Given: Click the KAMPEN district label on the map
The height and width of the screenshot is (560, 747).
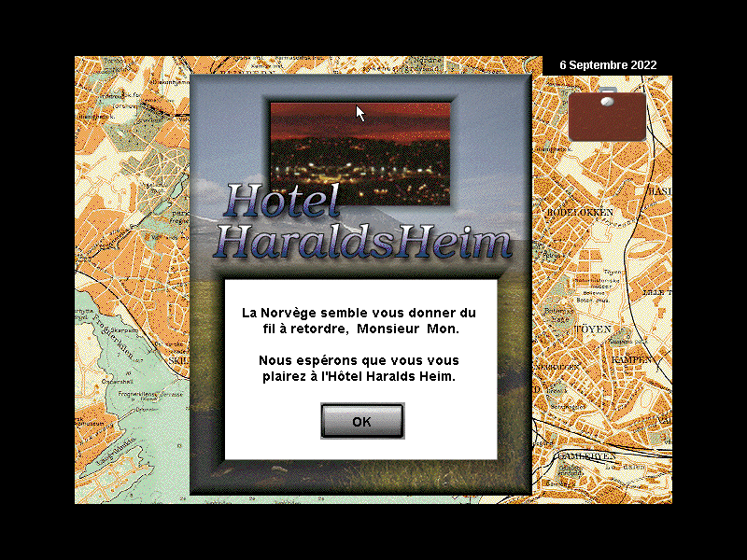Looking at the screenshot, I should [x=631, y=359].
